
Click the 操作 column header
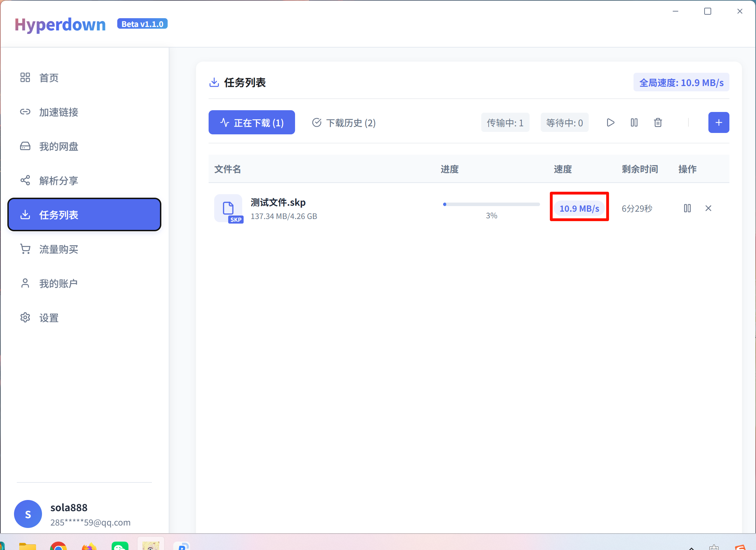[687, 169]
